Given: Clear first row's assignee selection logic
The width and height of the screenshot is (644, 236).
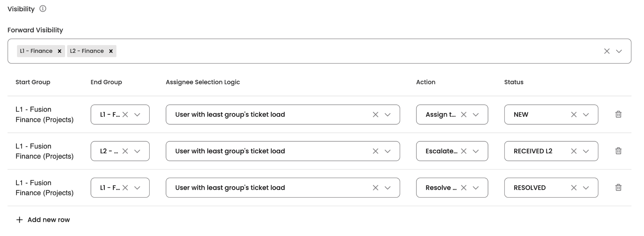Looking at the screenshot, I should [x=375, y=115].
